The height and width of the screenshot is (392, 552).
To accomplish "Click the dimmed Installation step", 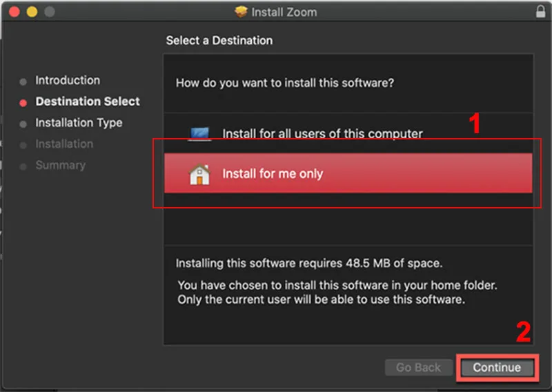I will pos(64,144).
